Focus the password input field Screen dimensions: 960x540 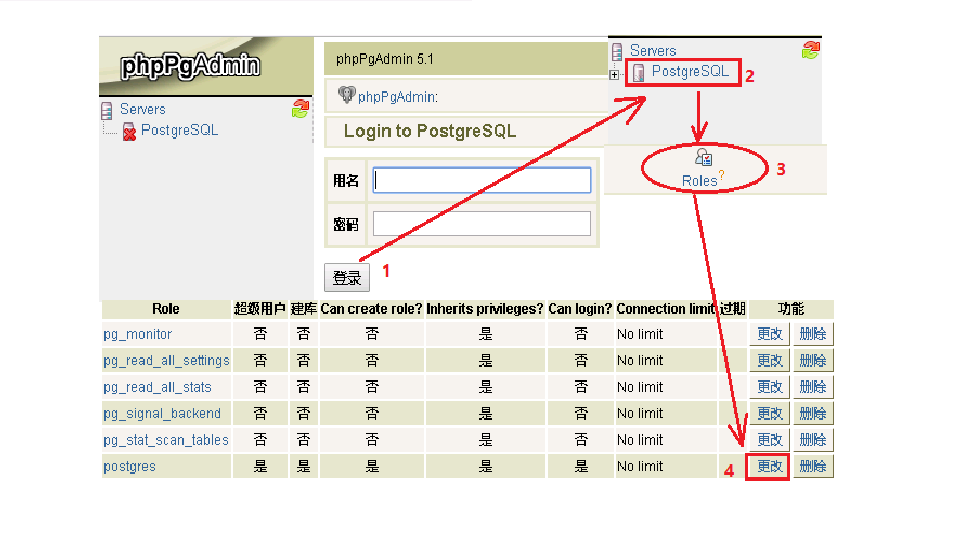(482, 223)
